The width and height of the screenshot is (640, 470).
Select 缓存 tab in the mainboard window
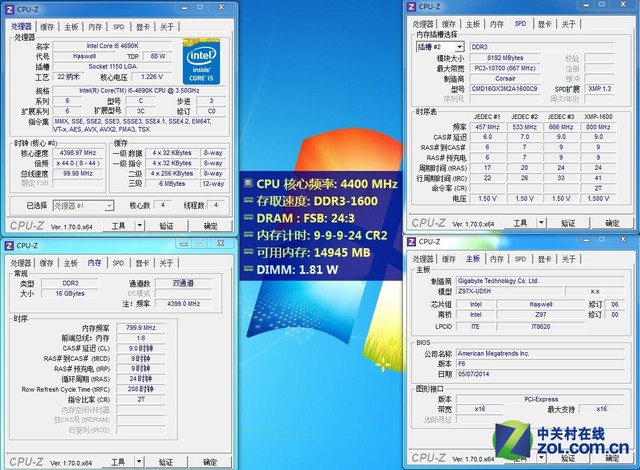tap(449, 259)
